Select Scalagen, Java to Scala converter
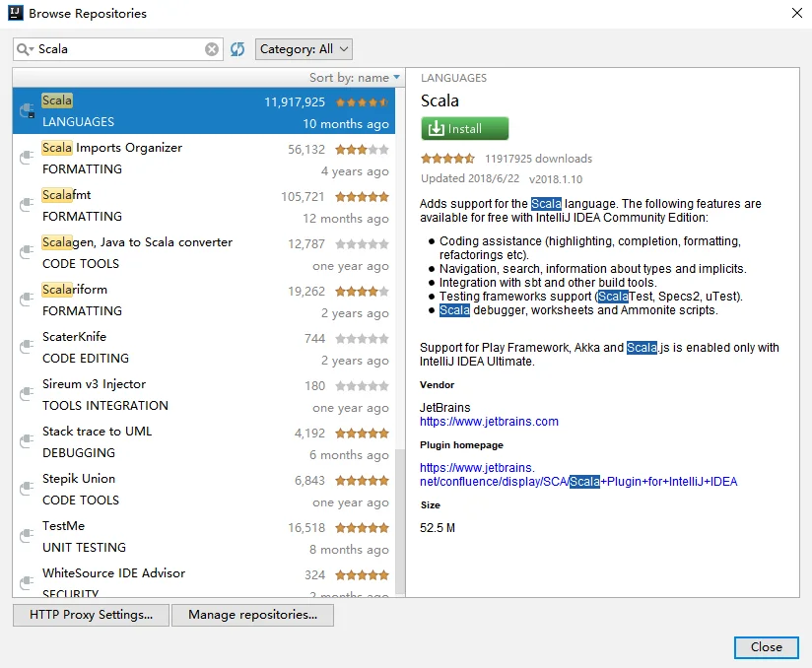The image size is (812, 668). 204,252
